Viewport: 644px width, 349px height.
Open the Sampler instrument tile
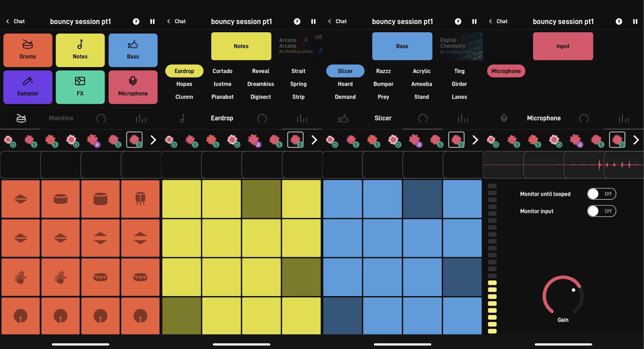28,87
